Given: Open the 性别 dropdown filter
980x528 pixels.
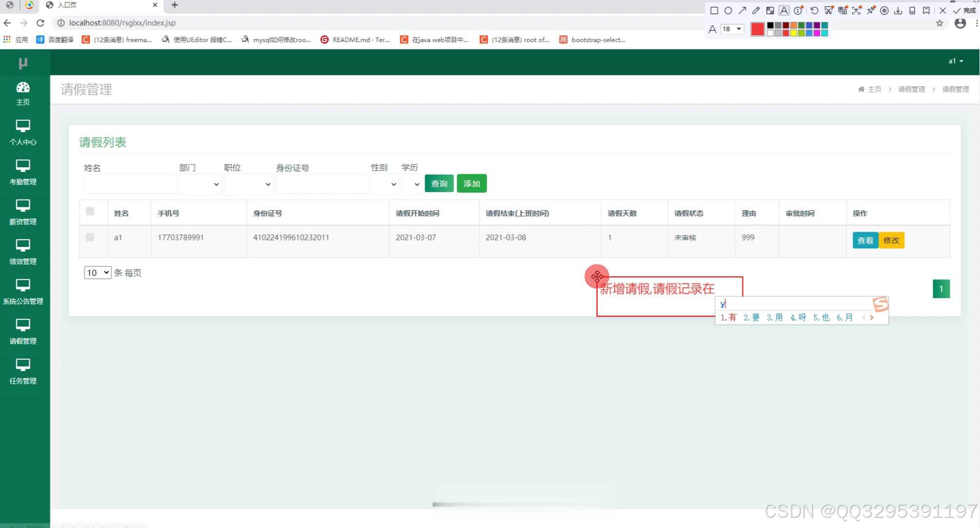Looking at the screenshot, I should 385,184.
